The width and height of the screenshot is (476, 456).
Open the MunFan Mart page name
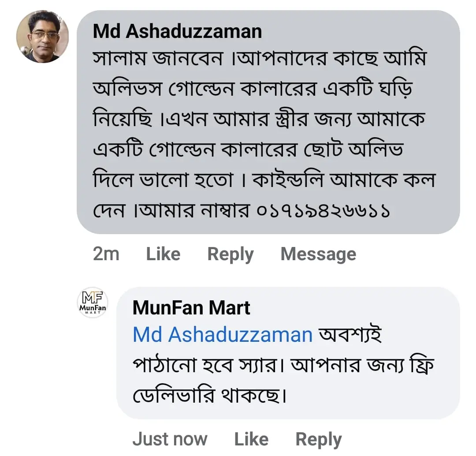(x=191, y=308)
